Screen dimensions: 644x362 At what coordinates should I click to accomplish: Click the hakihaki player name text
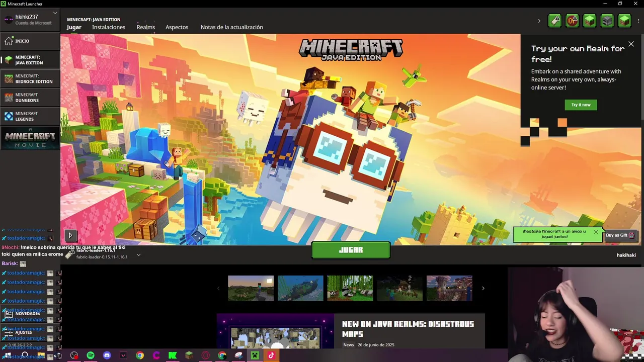626,255
